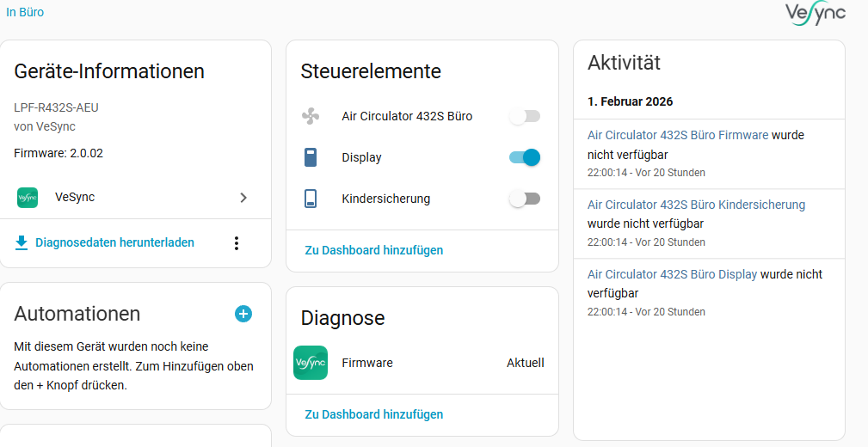This screenshot has width=868, height=447.
Task: Click the Kindersicherung phone-lock icon
Action: click(x=311, y=199)
